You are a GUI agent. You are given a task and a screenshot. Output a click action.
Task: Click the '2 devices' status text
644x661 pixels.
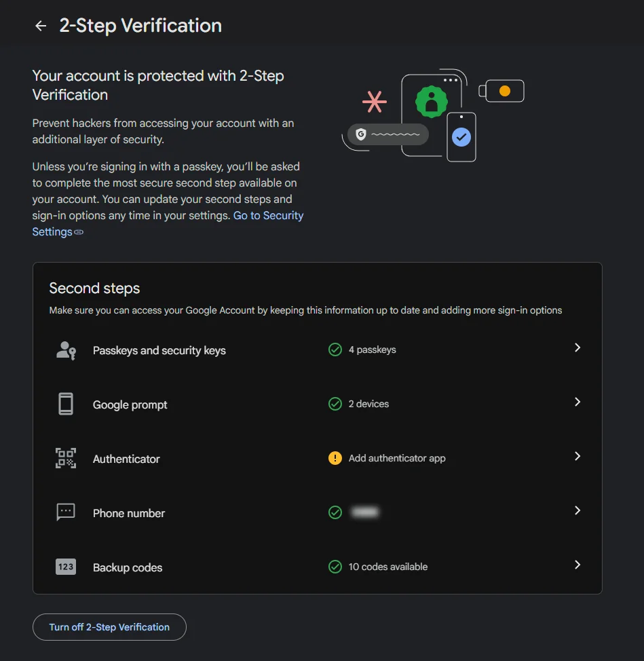(x=368, y=404)
